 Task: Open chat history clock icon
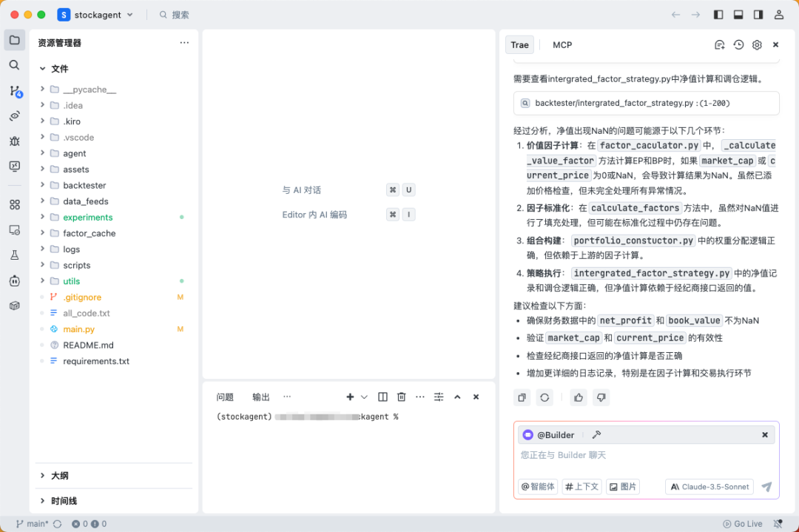click(x=738, y=45)
